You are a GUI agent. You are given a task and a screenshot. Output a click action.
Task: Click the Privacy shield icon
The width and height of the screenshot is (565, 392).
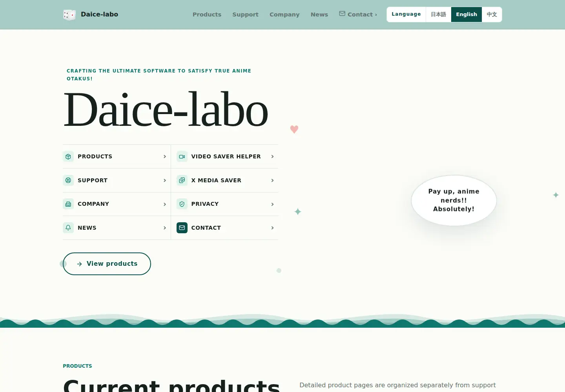(182, 204)
